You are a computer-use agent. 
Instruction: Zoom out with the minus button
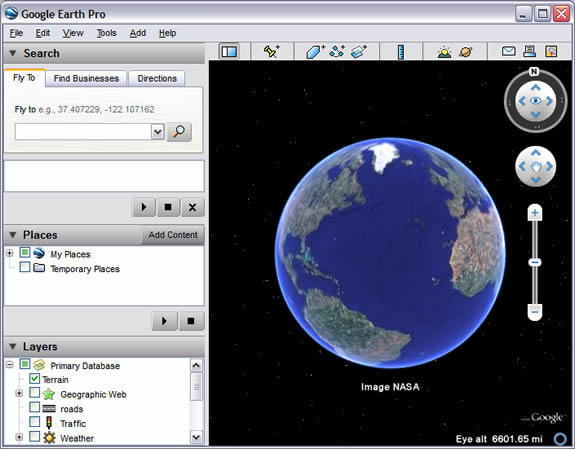pos(535,312)
